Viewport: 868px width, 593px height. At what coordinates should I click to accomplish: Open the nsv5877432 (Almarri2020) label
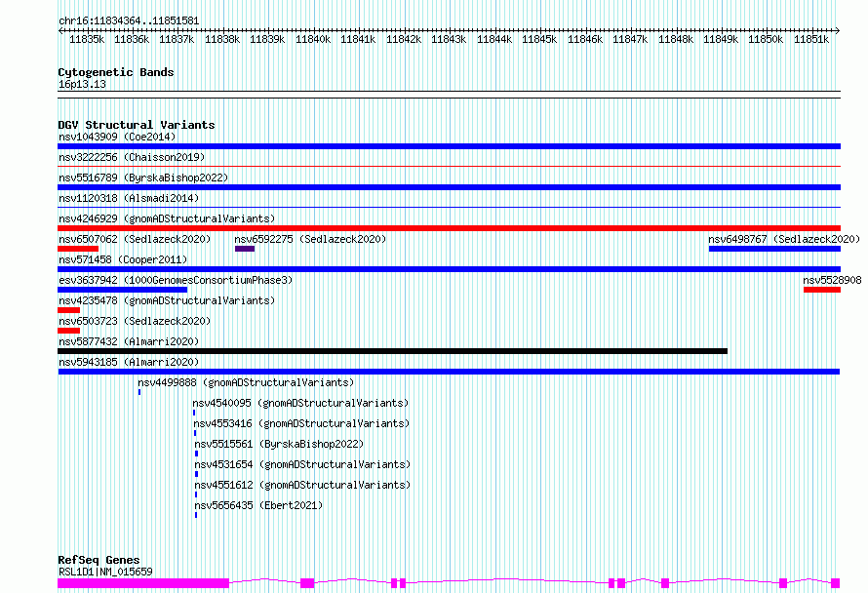tap(129, 341)
